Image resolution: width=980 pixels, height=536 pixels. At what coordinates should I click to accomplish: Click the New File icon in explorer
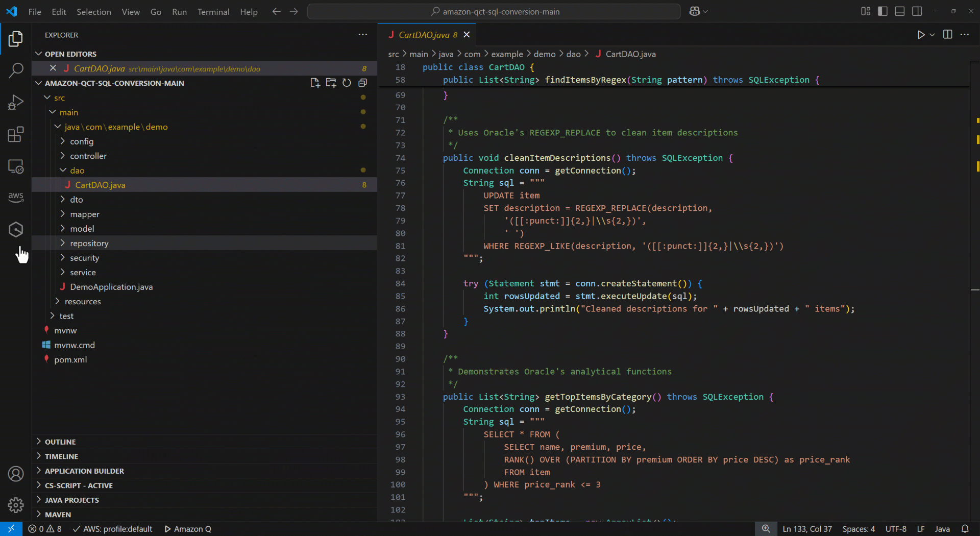coord(315,83)
